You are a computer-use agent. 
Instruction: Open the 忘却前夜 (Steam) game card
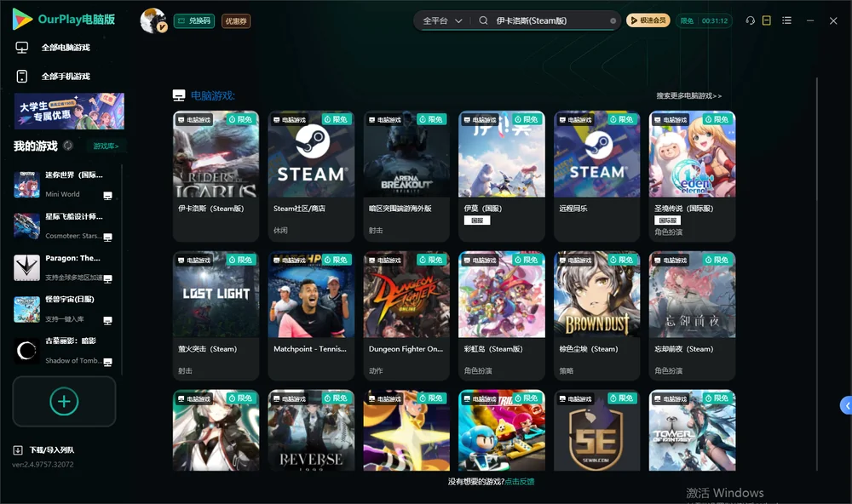(692, 316)
